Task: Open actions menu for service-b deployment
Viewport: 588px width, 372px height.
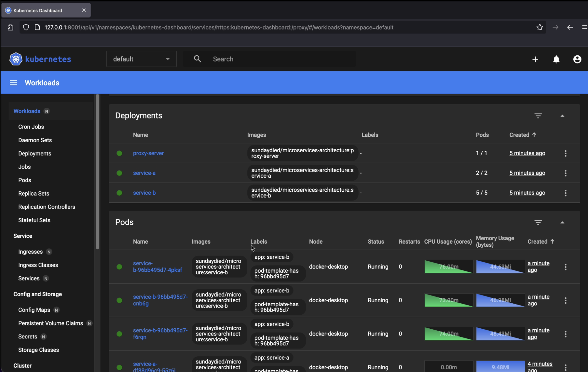Action: (565, 193)
